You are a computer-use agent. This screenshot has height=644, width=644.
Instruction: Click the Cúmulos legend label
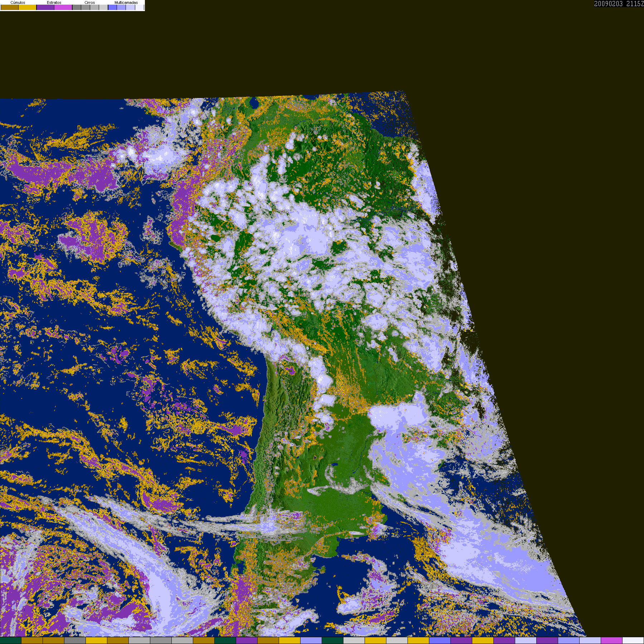point(18,3)
